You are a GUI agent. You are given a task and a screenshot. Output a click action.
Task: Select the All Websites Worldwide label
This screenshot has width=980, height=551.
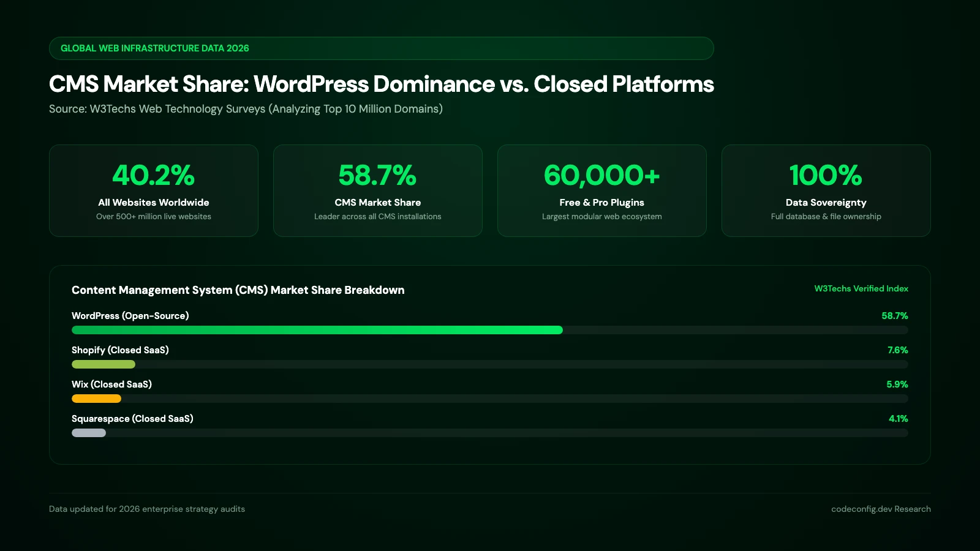(x=154, y=203)
